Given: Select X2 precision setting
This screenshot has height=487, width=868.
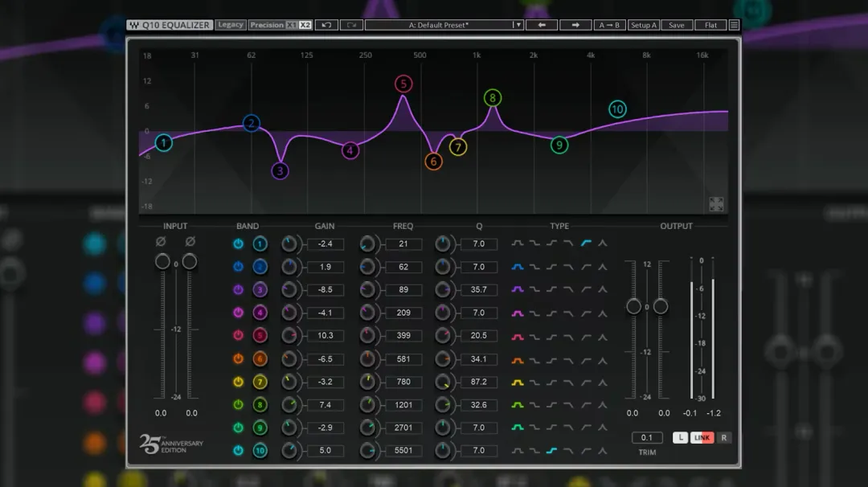Looking at the screenshot, I should 305,25.
